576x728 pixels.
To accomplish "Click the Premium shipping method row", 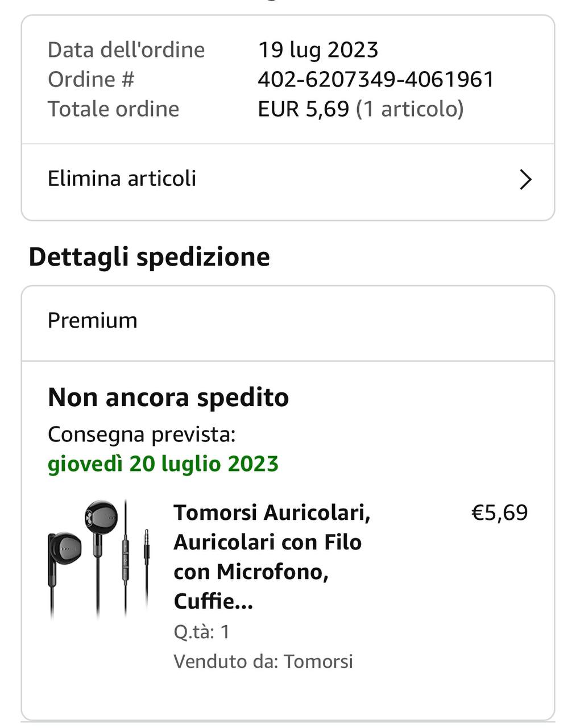I will pos(93,321).
